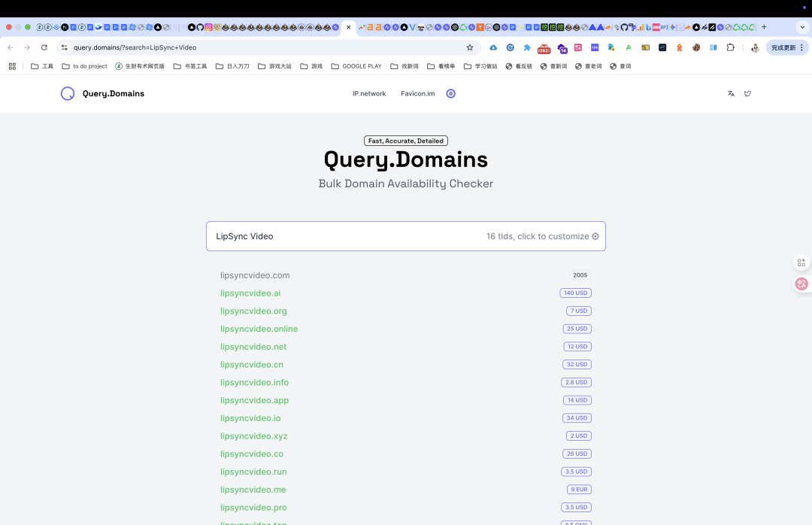Open the Extensions puzzle piece menu
Screen dimensions: 812x525
[x=730, y=47]
